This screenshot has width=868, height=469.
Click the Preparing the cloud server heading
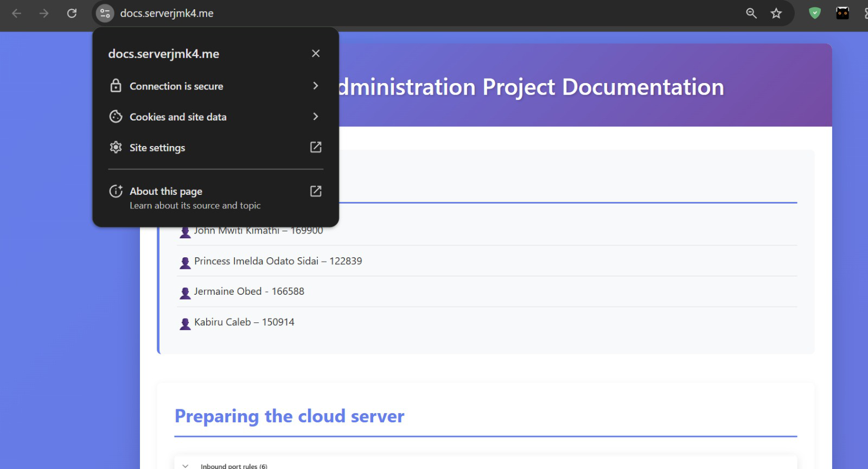point(289,416)
